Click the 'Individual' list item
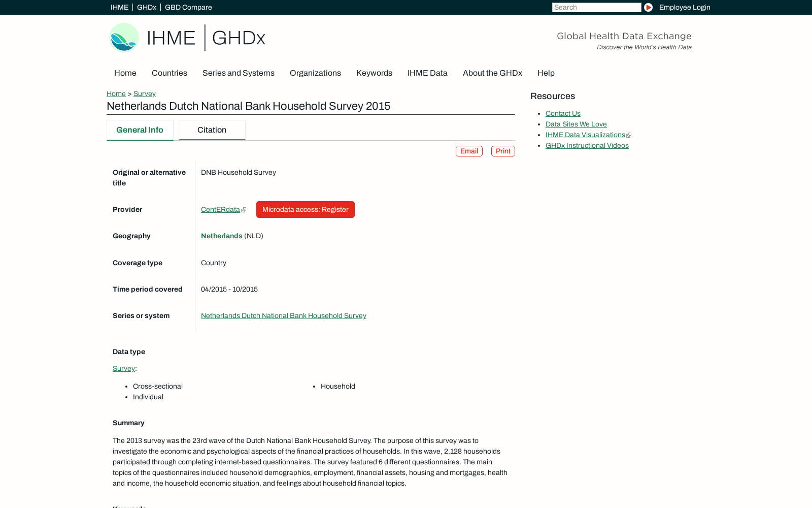 click(x=148, y=397)
